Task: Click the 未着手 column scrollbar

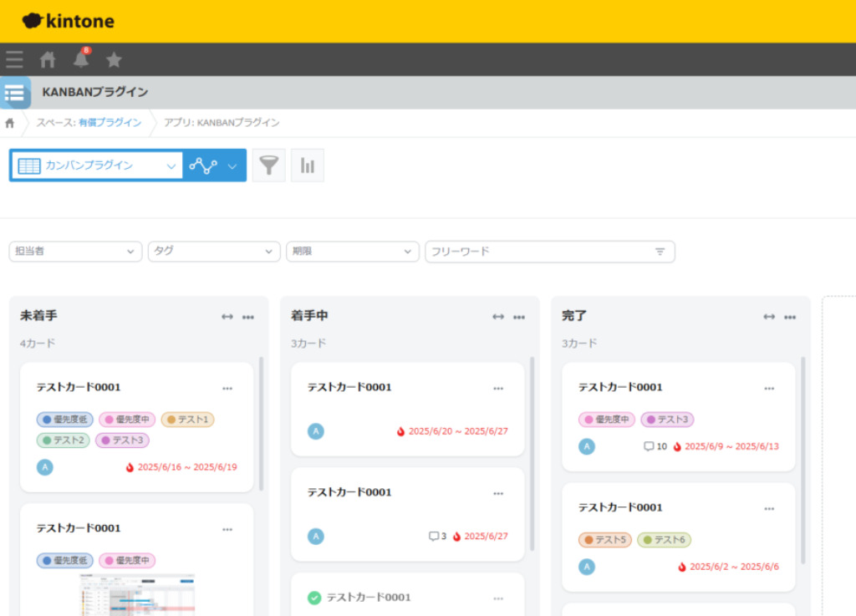Action: click(x=261, y=424)
